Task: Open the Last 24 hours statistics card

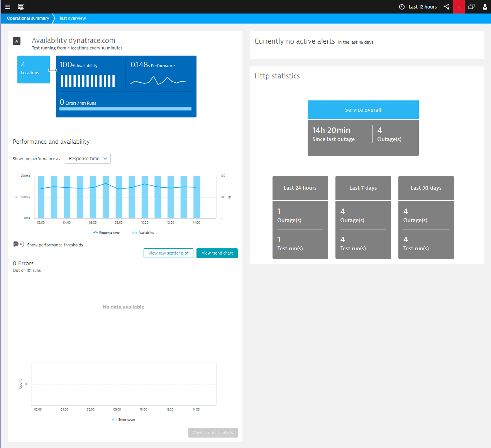Action: 300,217
